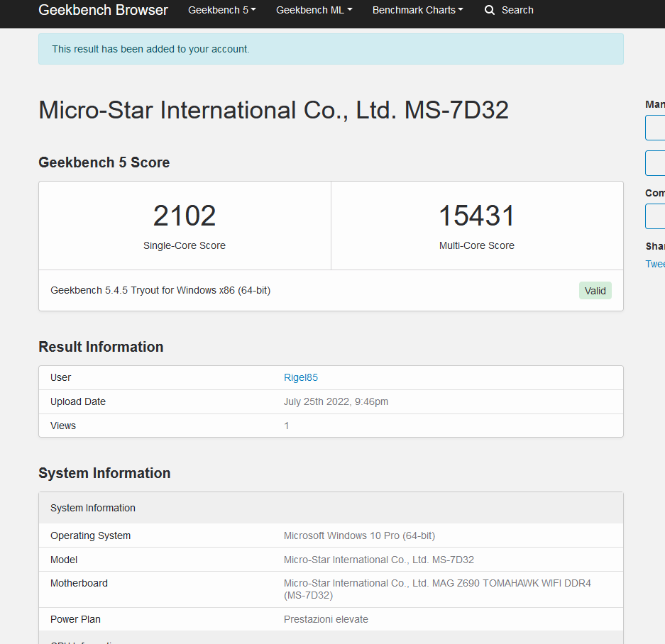Click the Prestazioni elevate power plan value

tap(326, 619)
